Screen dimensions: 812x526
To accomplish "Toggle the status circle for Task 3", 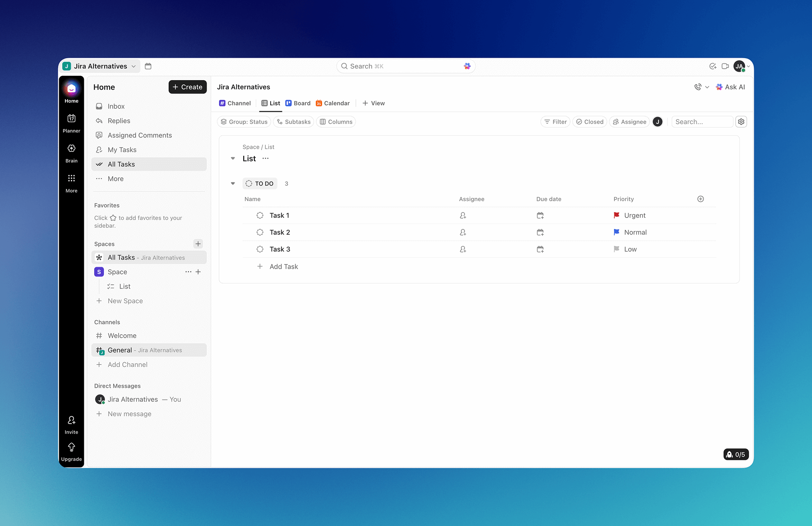I will [x=260, y=249].
